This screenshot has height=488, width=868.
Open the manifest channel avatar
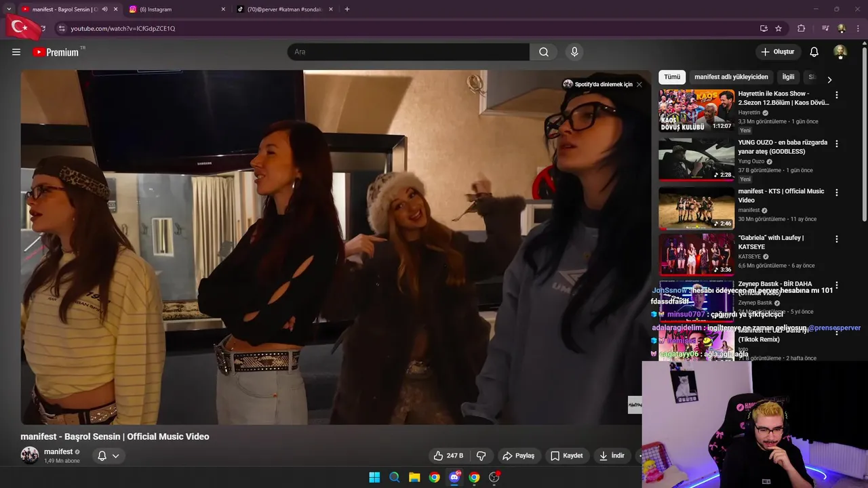point(30,455)
